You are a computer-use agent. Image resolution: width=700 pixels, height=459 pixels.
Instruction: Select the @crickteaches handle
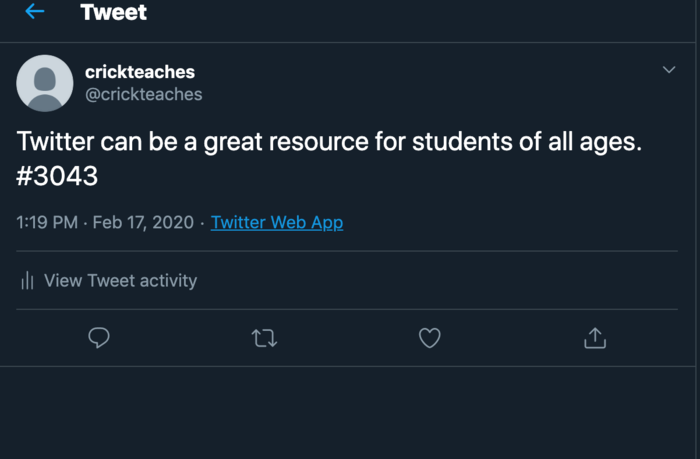pyautogui.click(x=143, y=94)
